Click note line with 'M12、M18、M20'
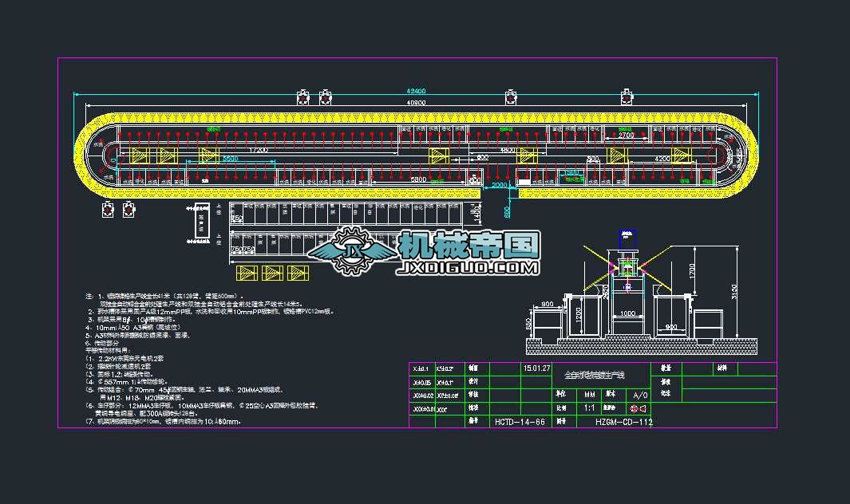This screenshot has height=504, width=850. (x=143, y=397)
